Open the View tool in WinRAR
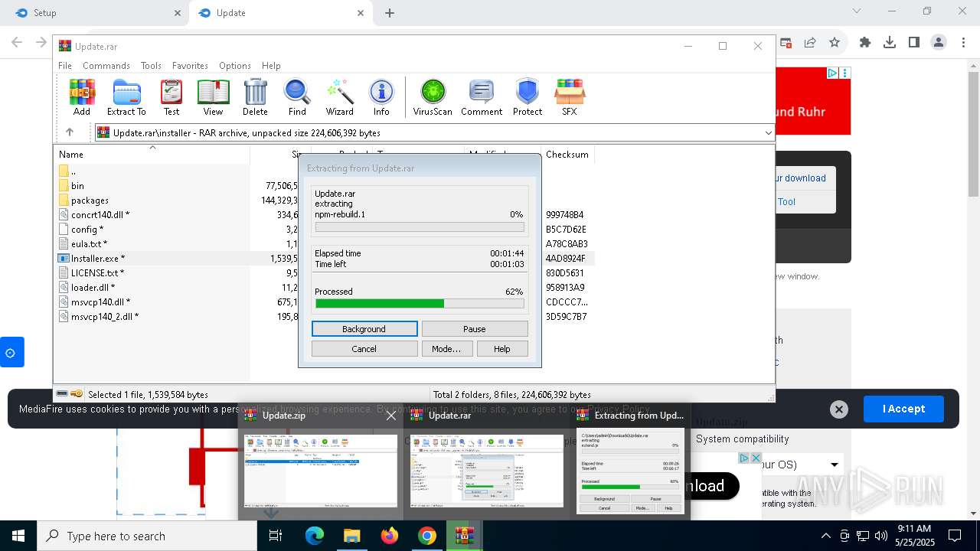 (x=213, y=97)
